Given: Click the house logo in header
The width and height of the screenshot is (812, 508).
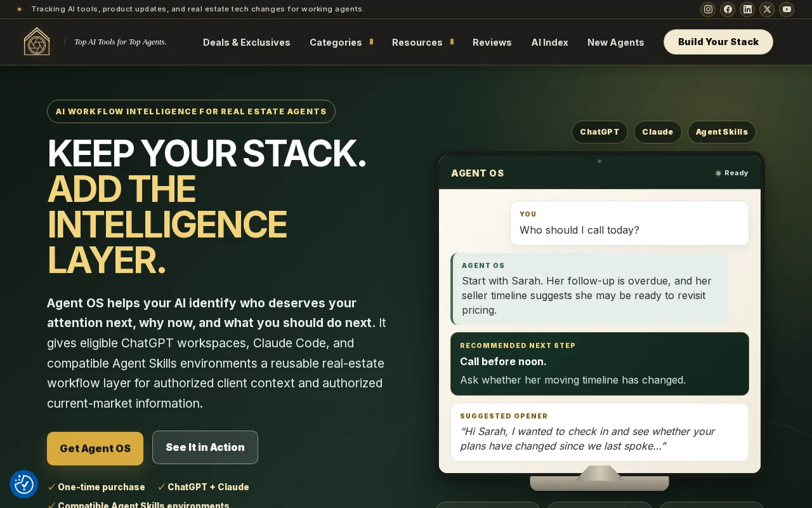Looking at the screenshot, I should 37,42.
